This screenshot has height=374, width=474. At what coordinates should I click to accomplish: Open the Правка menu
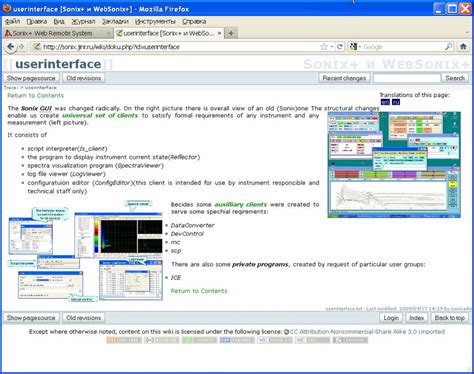coord(36,21)
